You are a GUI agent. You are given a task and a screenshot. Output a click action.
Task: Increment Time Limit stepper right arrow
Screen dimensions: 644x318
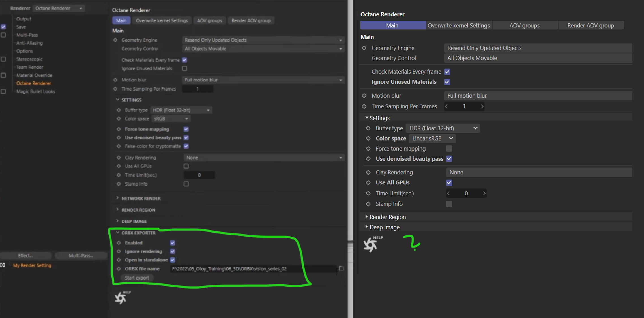[x=484, y=193]
